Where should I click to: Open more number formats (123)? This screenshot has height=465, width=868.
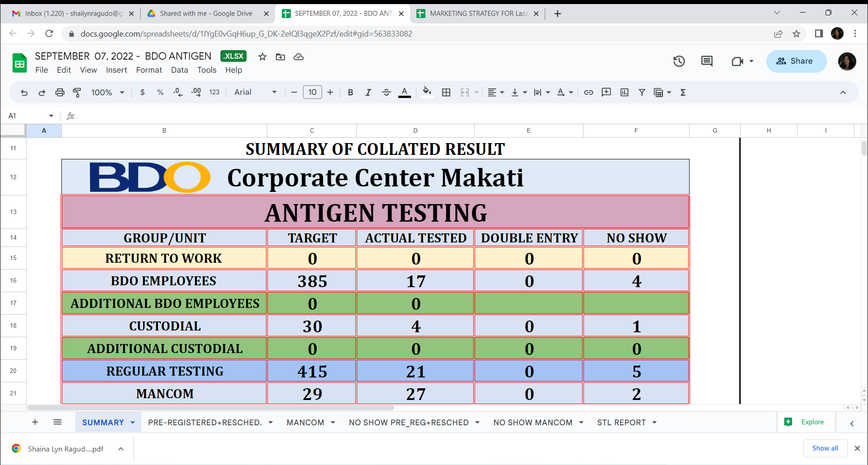pos(215,93)
